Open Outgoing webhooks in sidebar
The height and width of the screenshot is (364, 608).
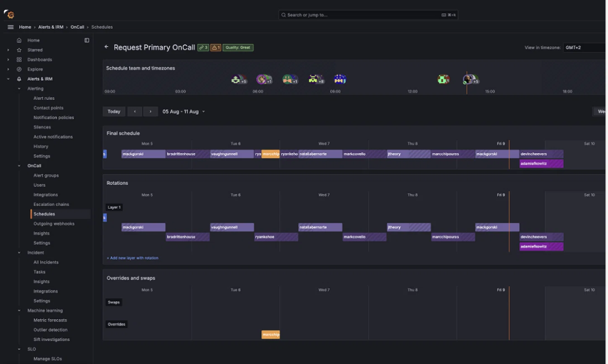point(54,224)
